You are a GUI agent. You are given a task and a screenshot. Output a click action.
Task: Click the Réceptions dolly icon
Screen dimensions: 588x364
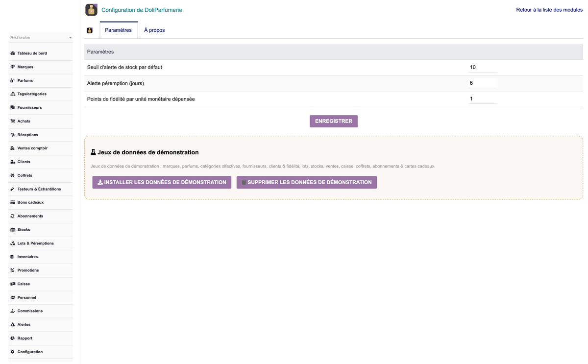pos(13,135)
